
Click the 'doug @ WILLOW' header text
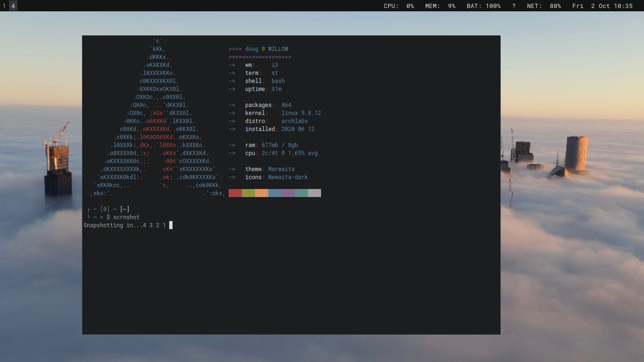click(x=266, y=49)
